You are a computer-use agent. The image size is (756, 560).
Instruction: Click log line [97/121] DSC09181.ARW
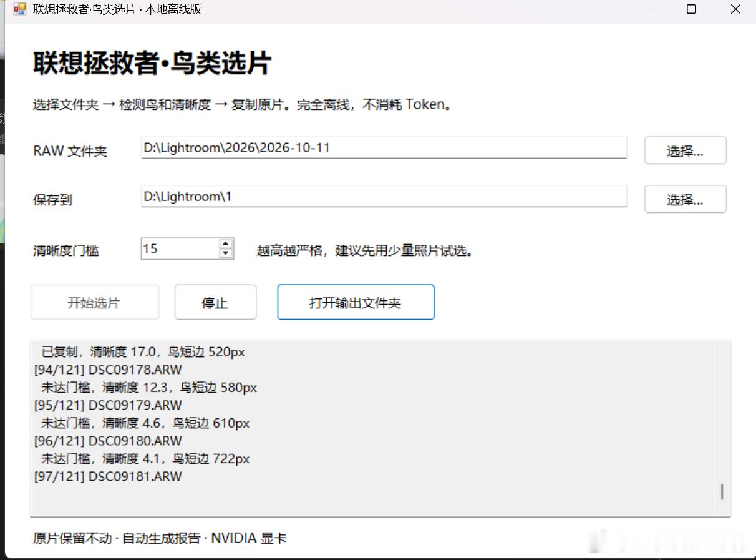coord(108,476)
